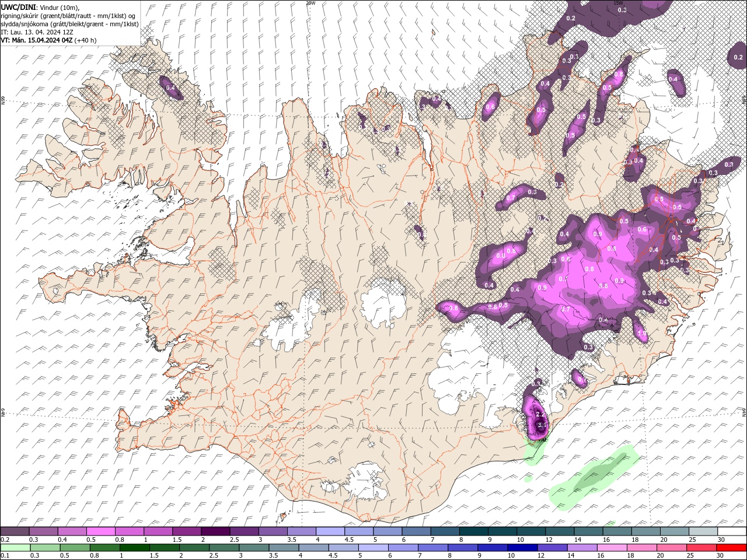Click the 'UWC/DINI' title text

coord(19,6)
